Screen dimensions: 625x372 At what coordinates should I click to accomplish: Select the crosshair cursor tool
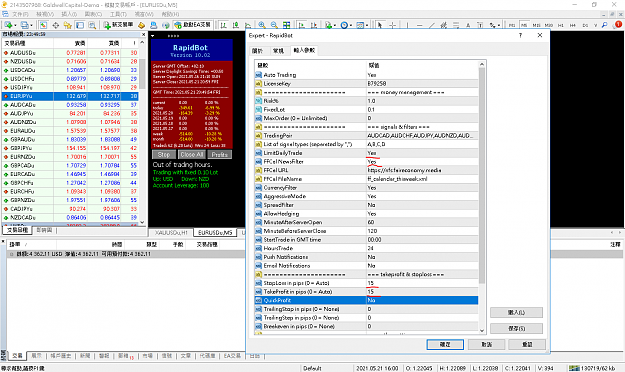point(393,25)
